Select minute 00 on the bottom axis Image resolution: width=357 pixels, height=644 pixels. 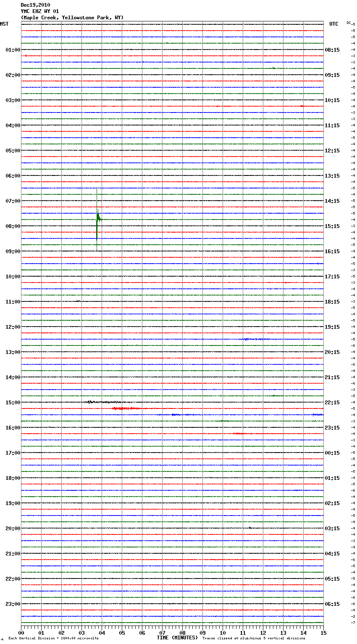21,633
